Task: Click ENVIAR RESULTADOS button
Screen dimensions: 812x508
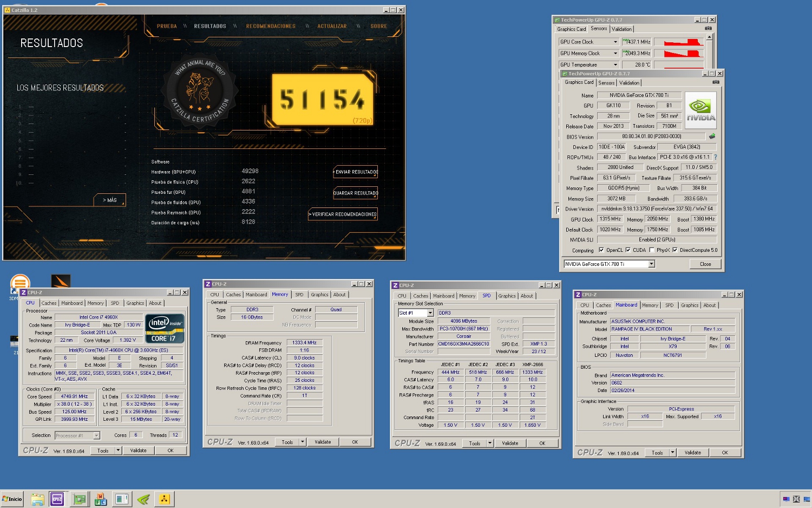Action: coord(356,172)
